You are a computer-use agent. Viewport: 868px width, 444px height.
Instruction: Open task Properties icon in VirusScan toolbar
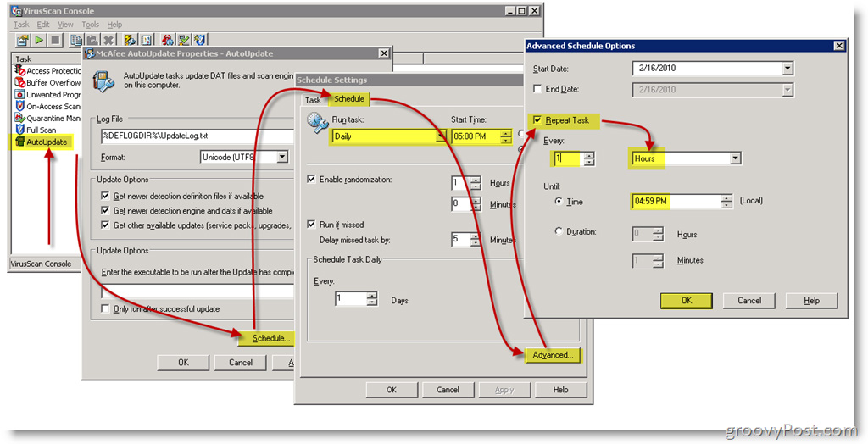pyautogui.click(x=23, y=40)
